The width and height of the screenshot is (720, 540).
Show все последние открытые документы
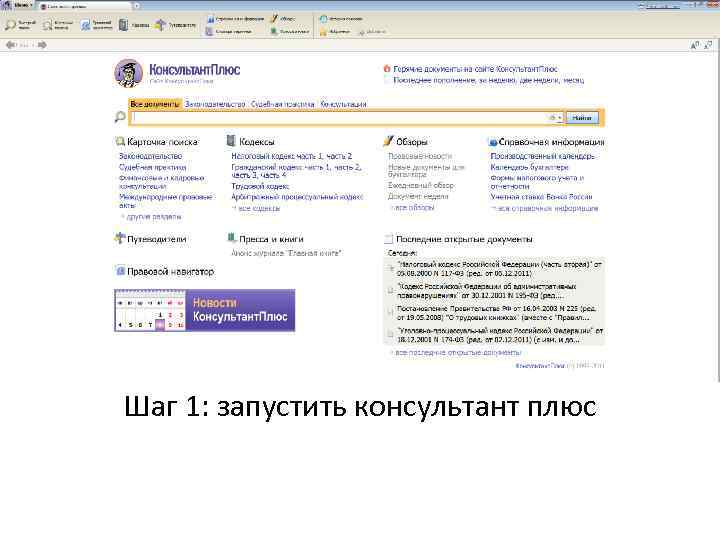tap(456, 353)
